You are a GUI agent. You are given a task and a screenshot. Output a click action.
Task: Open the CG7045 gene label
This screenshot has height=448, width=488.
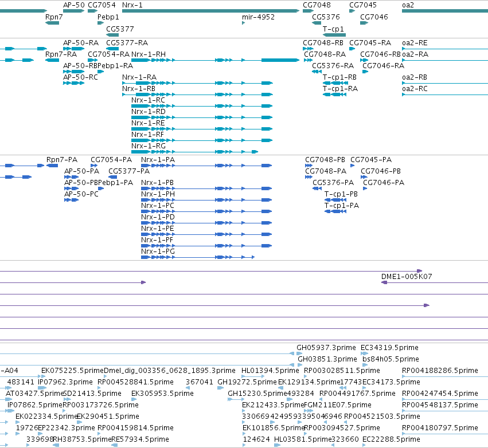point(363,5)
